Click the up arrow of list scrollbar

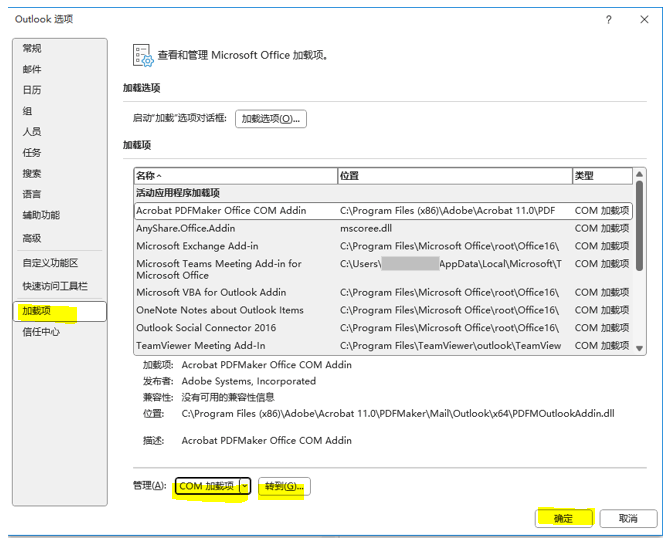tap(639, 174)
